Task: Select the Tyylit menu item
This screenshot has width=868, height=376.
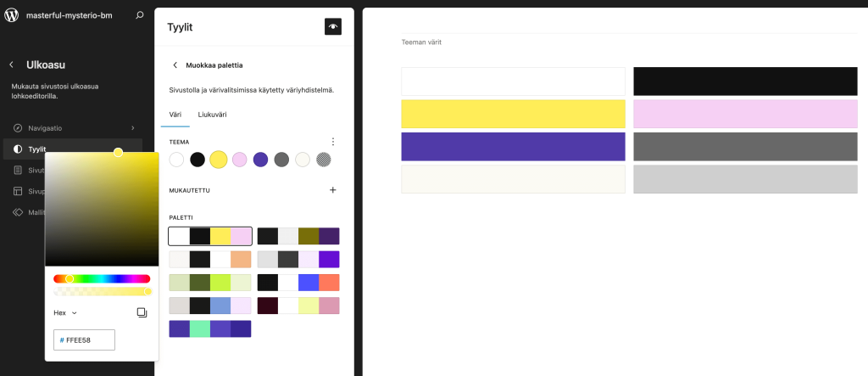Action: pos(73,149)
